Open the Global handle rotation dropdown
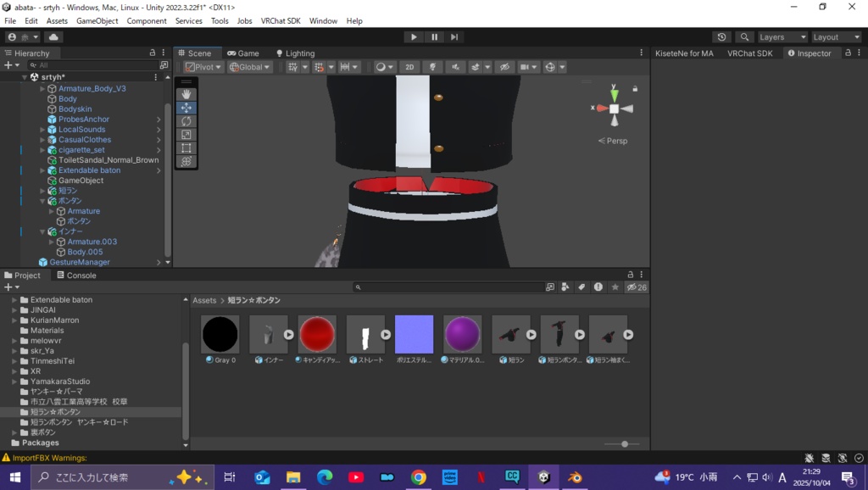 tap(250, 67)
